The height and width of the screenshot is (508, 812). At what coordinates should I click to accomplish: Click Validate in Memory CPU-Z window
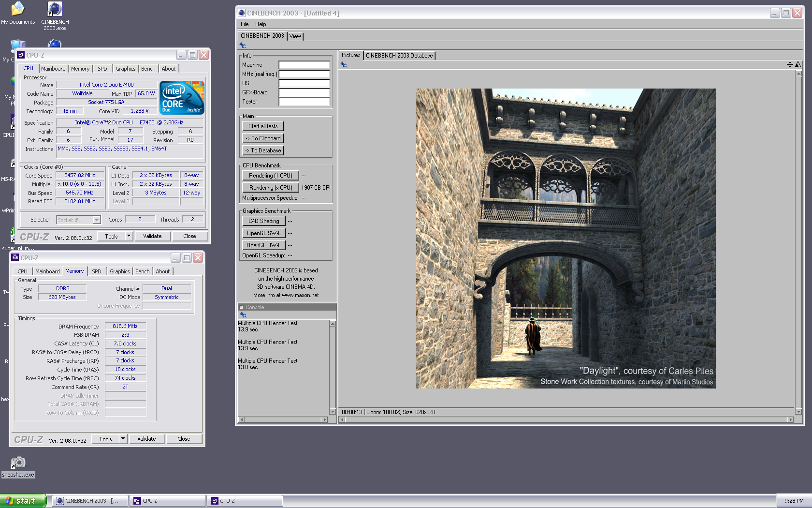[146, 439]
